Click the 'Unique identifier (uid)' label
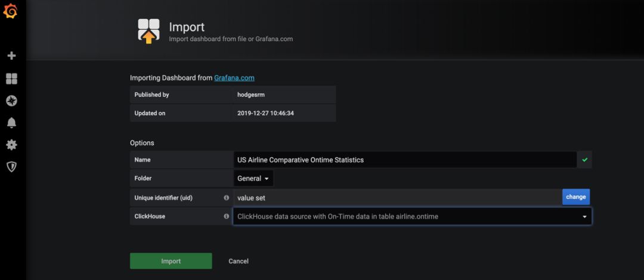 tap(163, 198)
